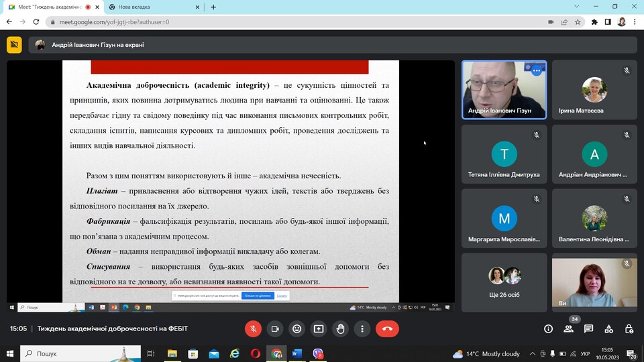The image size is (644, 362).
Task: Open the chat with everyone panel
Action: (588, 328)
